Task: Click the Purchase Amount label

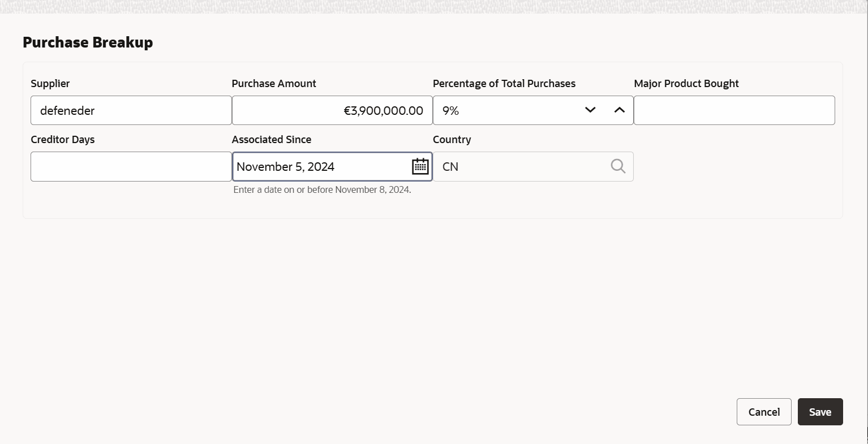Action: [274, 83]
